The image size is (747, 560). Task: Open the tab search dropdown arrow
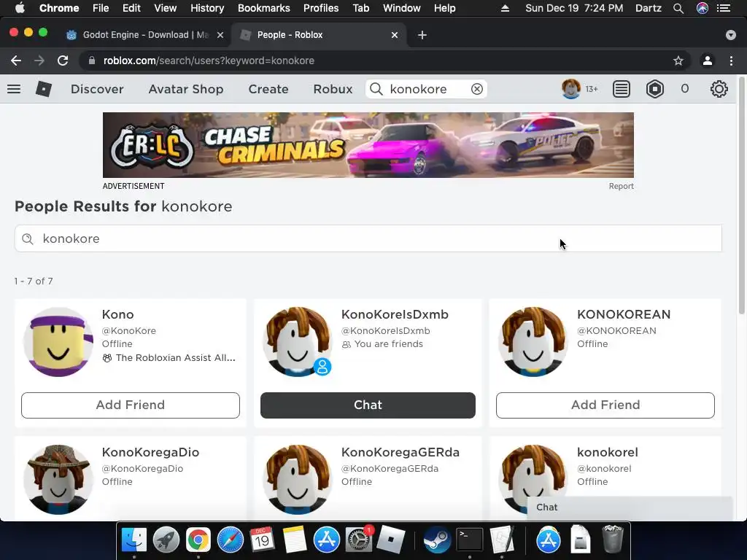(730, 35)
